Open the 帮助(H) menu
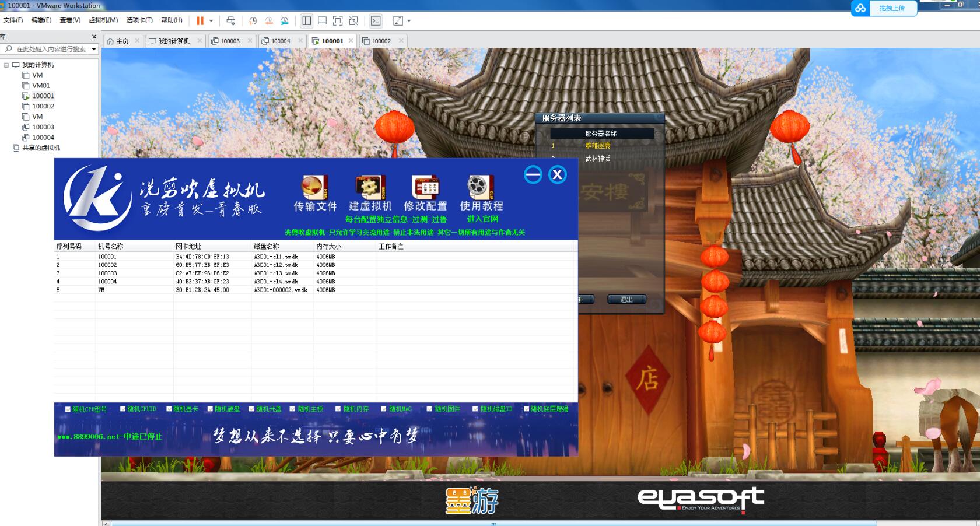 171,20
